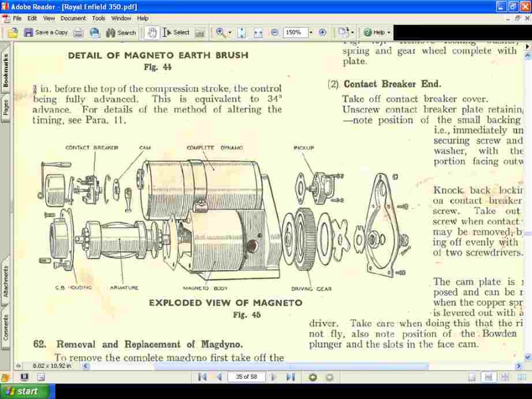Open the Tools menu
This screenshot has width=532, height=399.
click(x=98, y=18)
